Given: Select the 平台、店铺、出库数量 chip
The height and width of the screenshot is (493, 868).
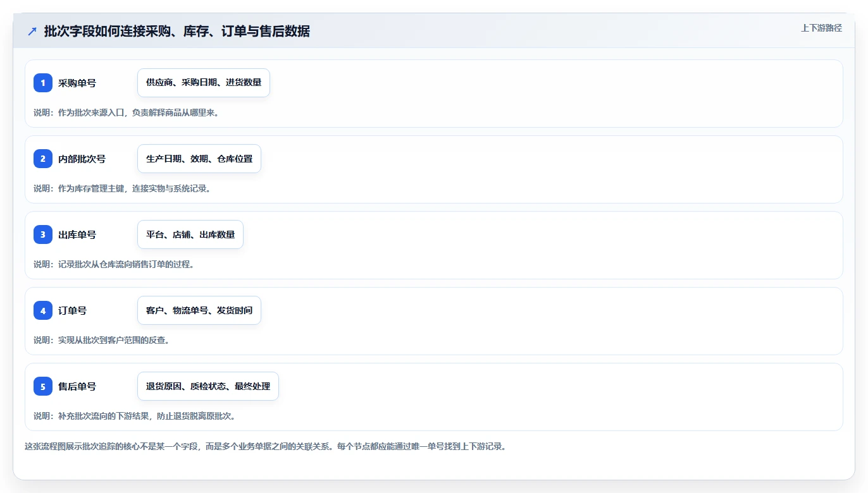Looking at the screenshot, I should 190,234.
